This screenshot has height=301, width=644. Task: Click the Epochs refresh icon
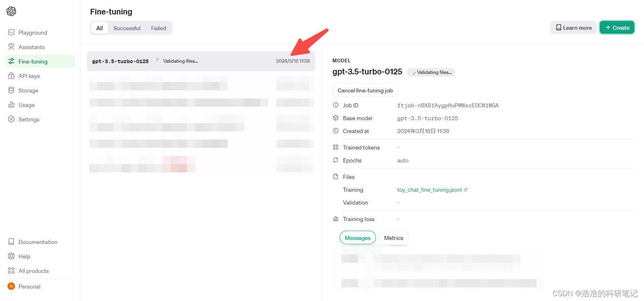pyautogui.click(x=336, y=160)
